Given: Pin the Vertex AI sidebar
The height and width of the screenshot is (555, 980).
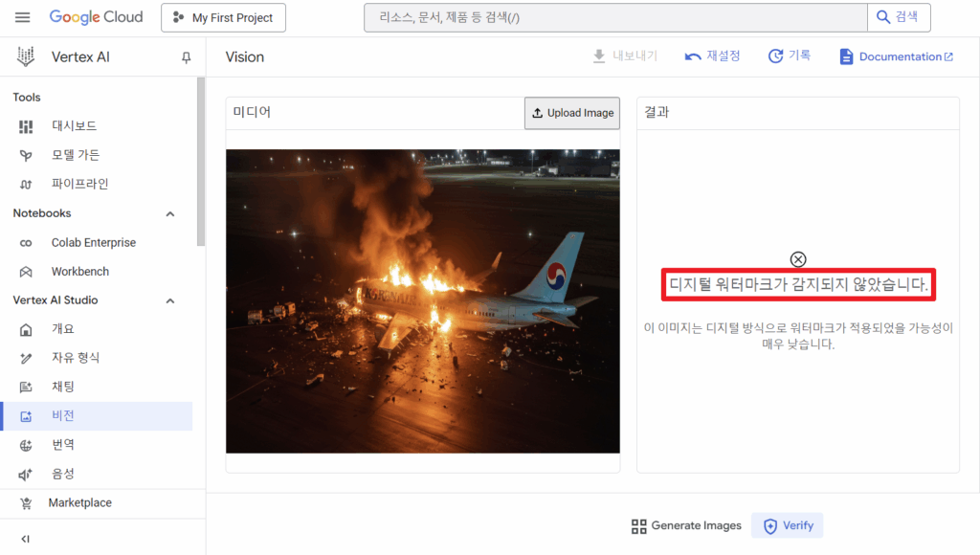Looking at the screenshot, I should [187, 57].
